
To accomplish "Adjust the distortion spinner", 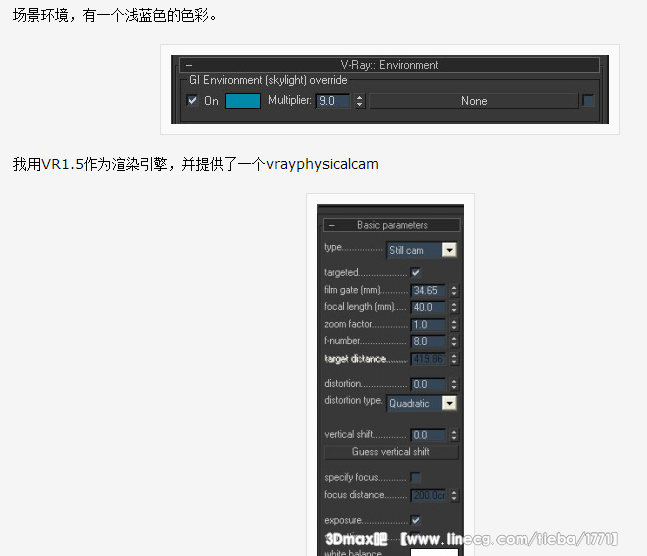I will [x=454, y=384].
